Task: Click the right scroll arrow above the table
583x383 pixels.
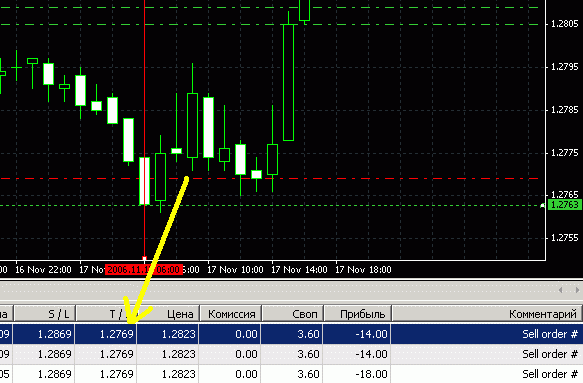Action: click(577, 290)
